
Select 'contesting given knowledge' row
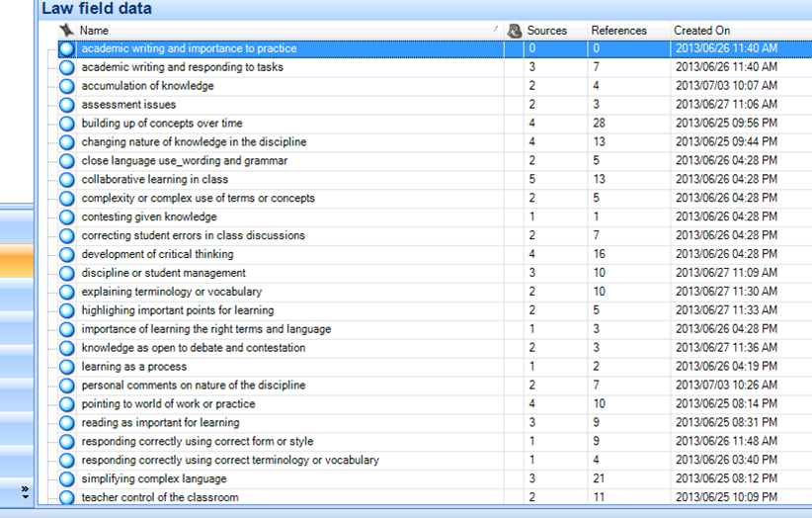point(149,217)
